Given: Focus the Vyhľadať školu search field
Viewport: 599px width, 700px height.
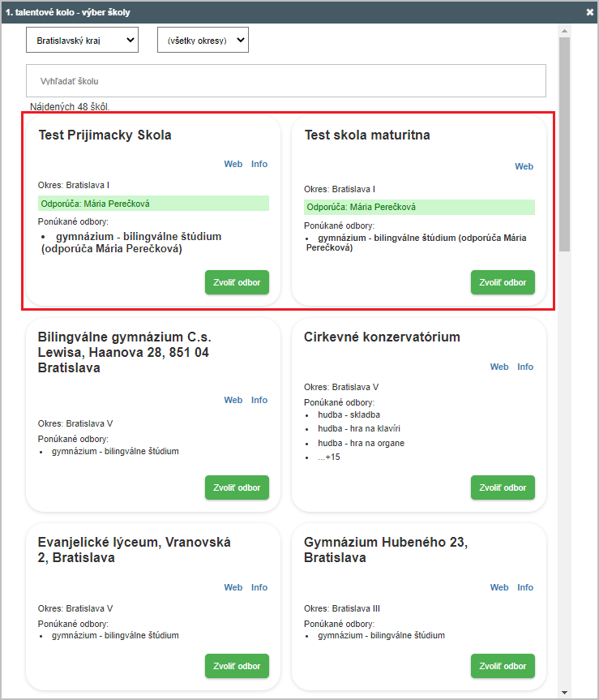Looking at the screenshot, I should click(x=286, y=81).
